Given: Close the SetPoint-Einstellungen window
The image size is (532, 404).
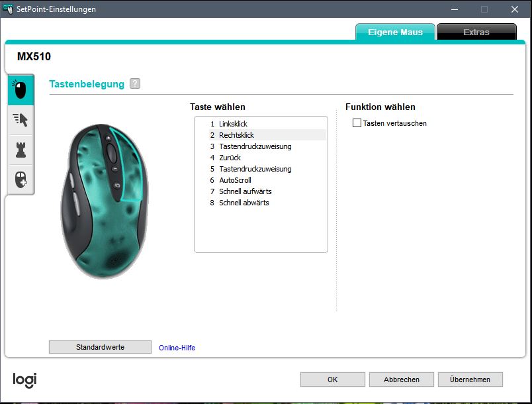Looking at the screenshot, I should pos(515,9).
